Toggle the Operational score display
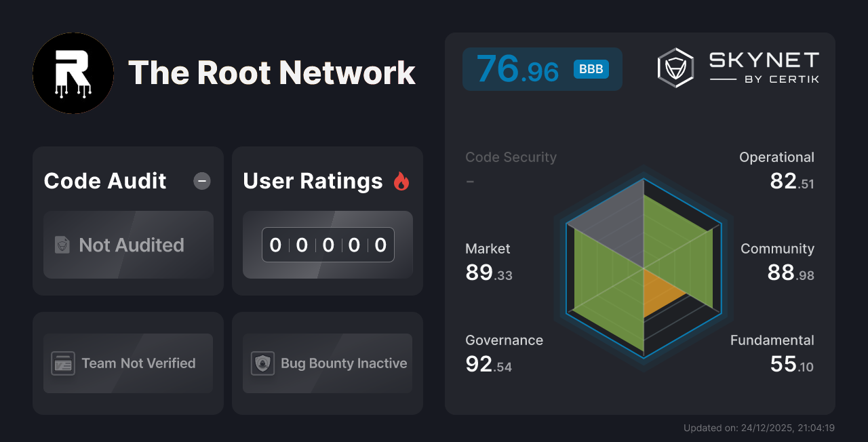Viewport: 868px width, 442px height. pyautogui.click(x=777, y=169)
